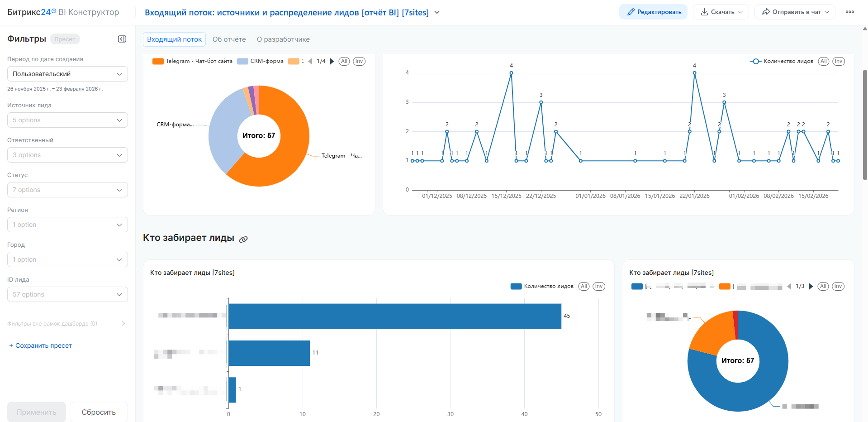Toggle All legend items in line chart
Screen dimensions: 868x422
click(823, 62)
